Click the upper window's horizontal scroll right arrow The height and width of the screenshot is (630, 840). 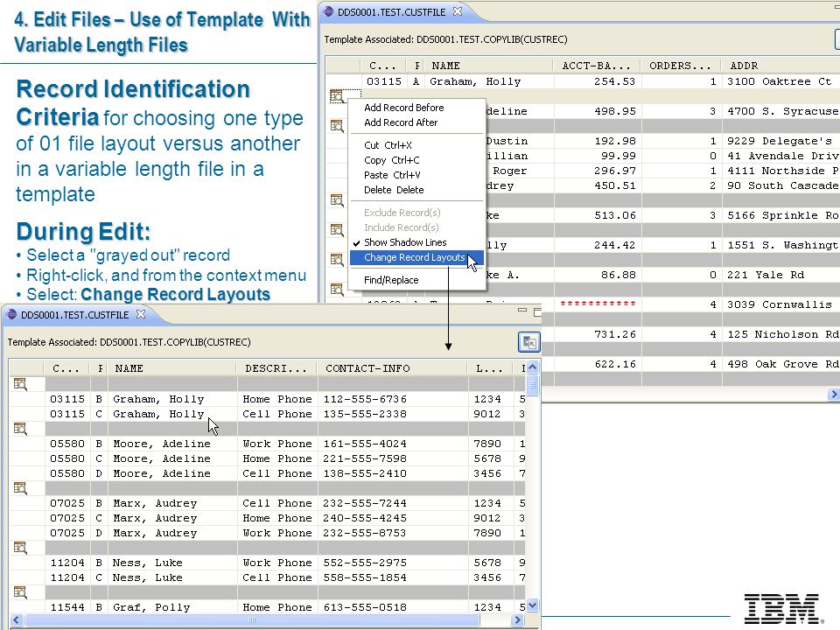[834, 395]
